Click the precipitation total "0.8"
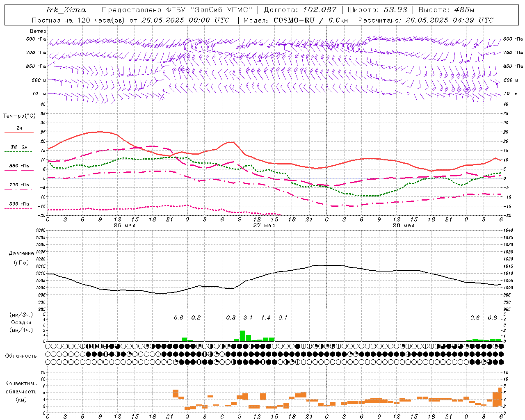525x420 pixels. tap(492, 318)
